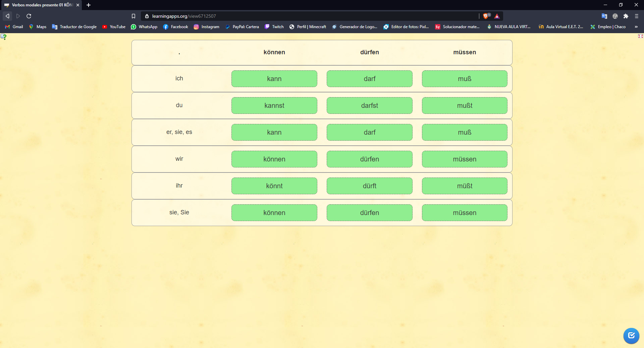Open the WhatsApp bookmark
This screenshot has height=348, width=644.
click(x=144, y=27)
